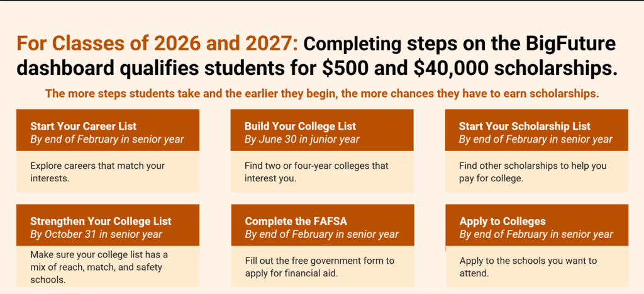Screen dimensions: 644x294
Task: Open the Build Your College List card header
Action: [x=300, y=127]
